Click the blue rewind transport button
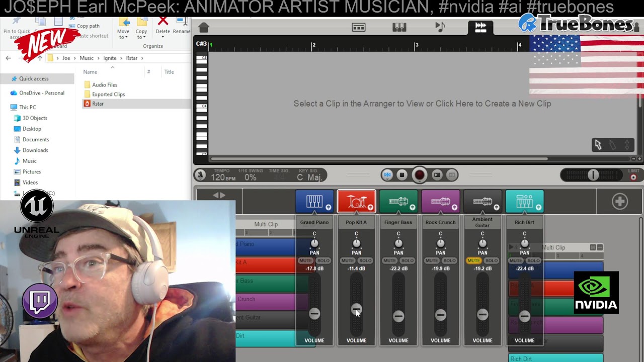 click(387, 175)
